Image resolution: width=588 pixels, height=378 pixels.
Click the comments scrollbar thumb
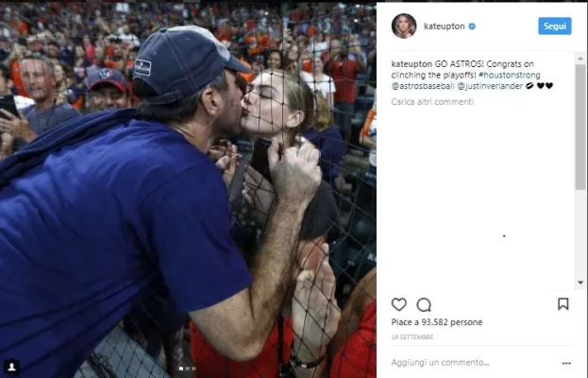[x=580, y=128]
